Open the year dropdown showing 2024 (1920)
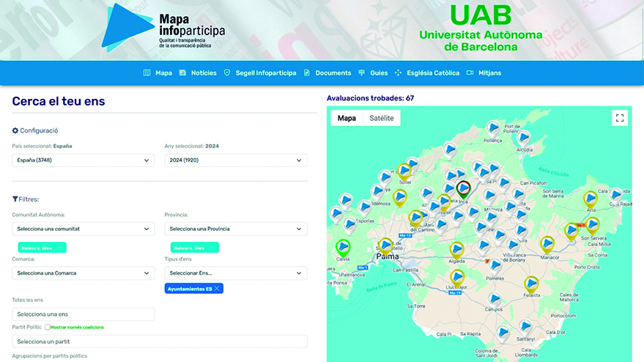 coord(235,160)
